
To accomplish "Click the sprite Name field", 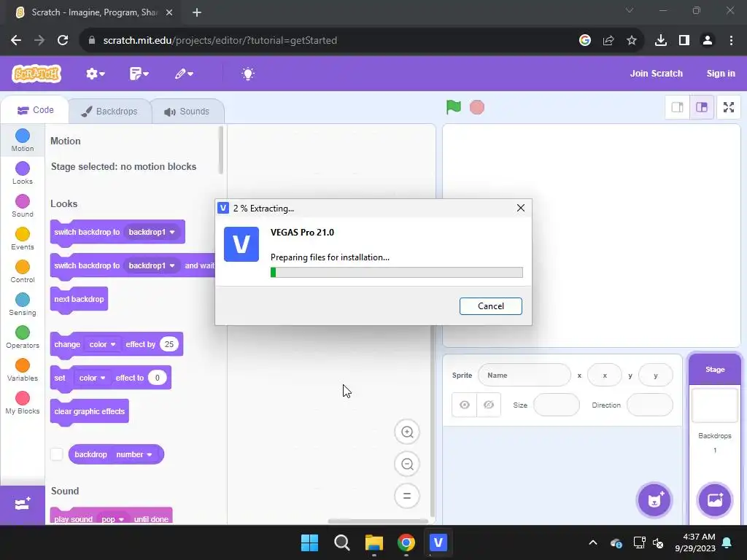I will [524, 376].
